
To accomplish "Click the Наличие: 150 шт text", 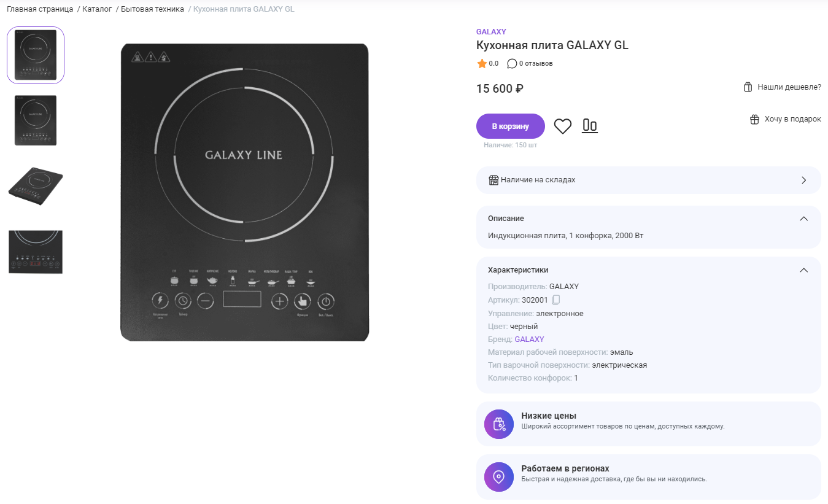I will pos(511,145).
